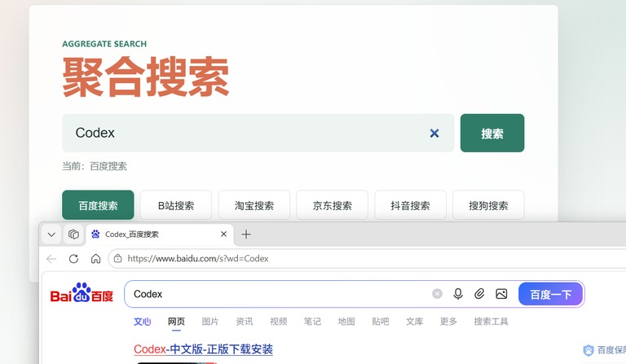Click the green 搜索 search button
626x364 pixels.
click(492, 134)
